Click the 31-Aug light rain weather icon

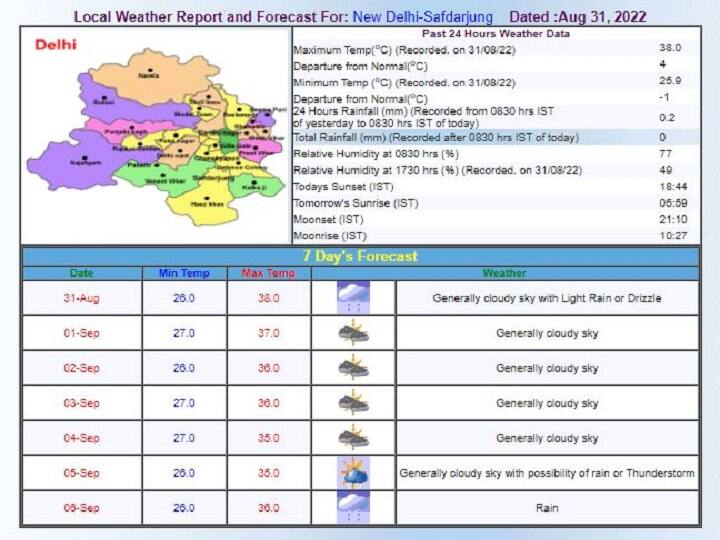(x=353, y=298)
